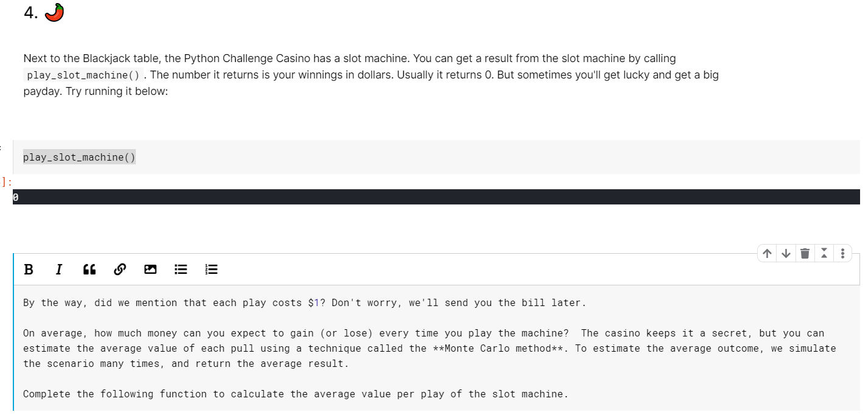Select the dark output row showing 0
This screenshot has width=868, height=415.
click(436, 197)
